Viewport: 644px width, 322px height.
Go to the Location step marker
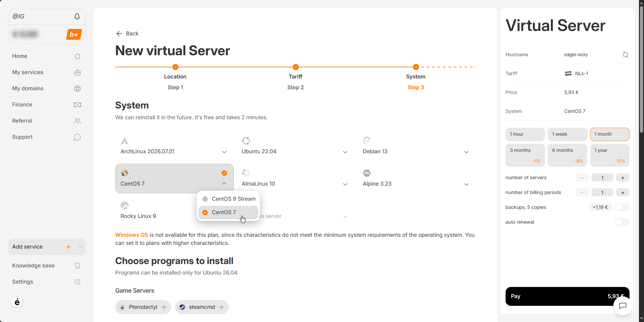175,67
